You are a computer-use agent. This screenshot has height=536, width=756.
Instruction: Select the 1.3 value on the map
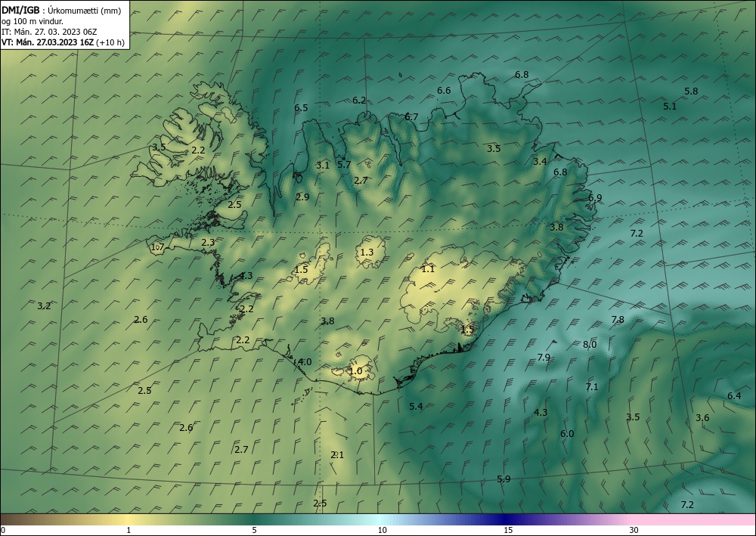367,252
